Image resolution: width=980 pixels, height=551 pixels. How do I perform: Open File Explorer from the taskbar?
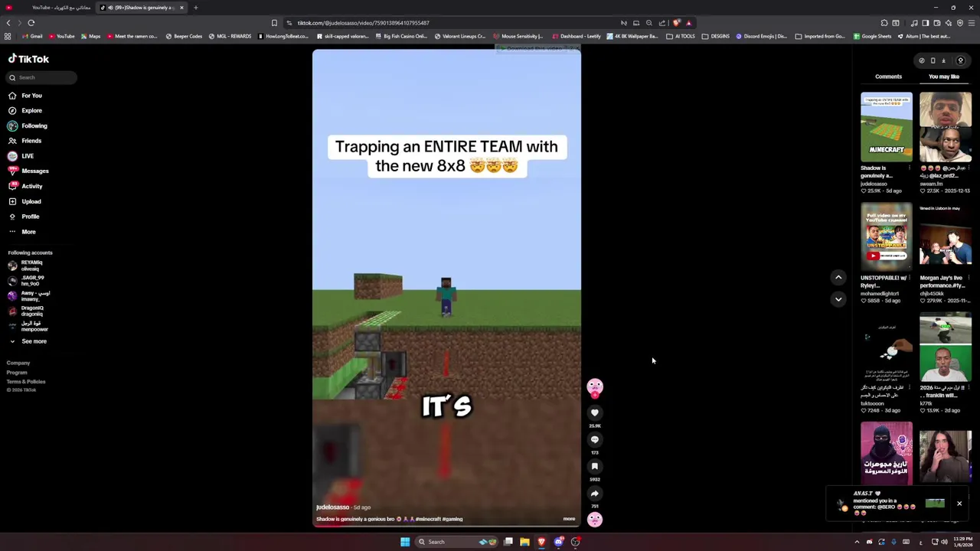(x=524, y=542)
